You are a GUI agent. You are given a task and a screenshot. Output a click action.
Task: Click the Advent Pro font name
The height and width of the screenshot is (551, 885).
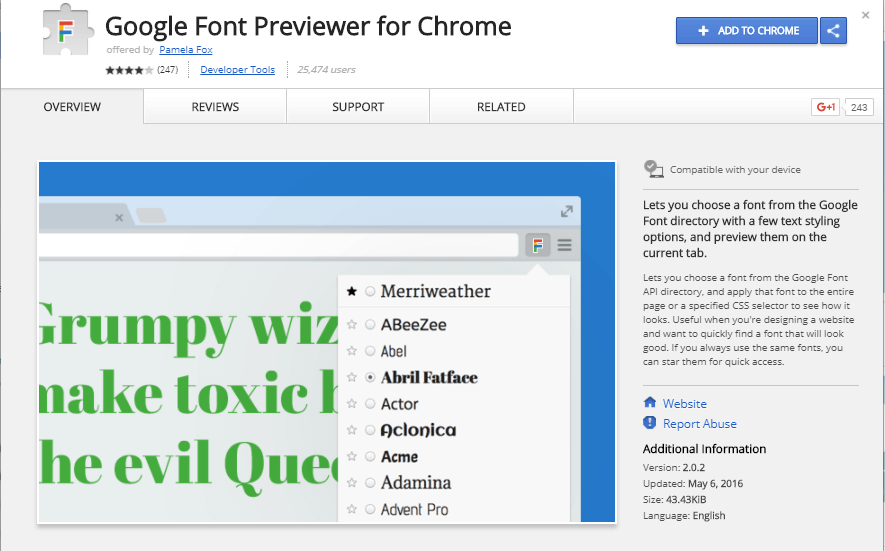[x=414, y=509]
